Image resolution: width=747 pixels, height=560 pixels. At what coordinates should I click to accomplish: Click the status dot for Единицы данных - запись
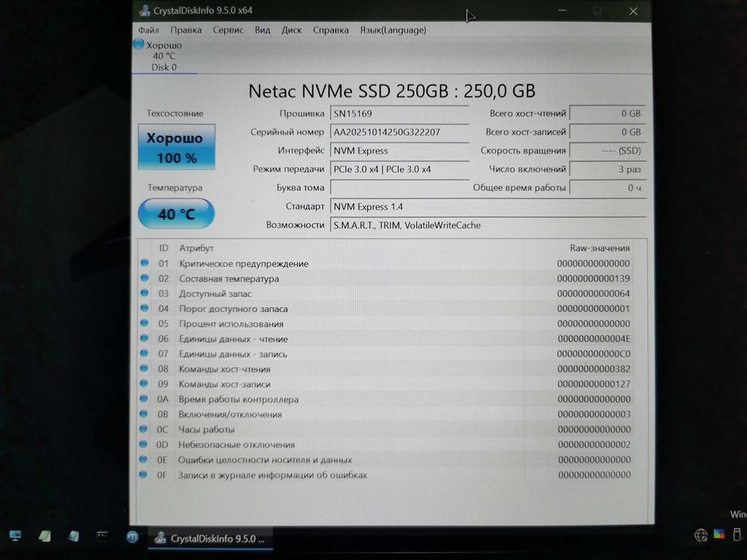(144, 354)
